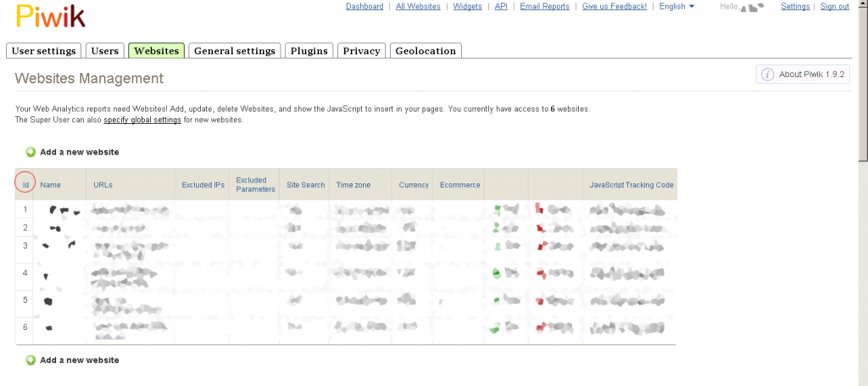This screenshot has height=386, width=868.
Task: Click the green plus icon below the table
Action: coord(31,360)
